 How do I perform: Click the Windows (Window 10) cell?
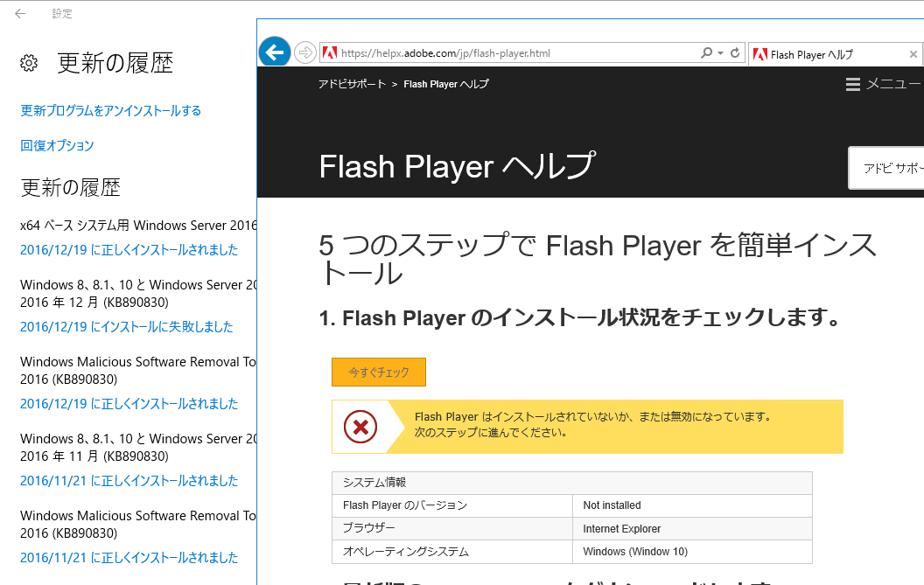click(692, 552)
